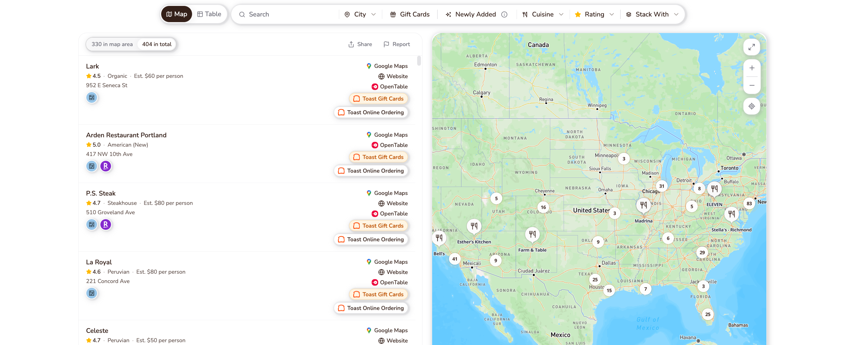Click the blue table icon under Arden Restaurant
Screen dimensions: 868x345
point(92,166)
